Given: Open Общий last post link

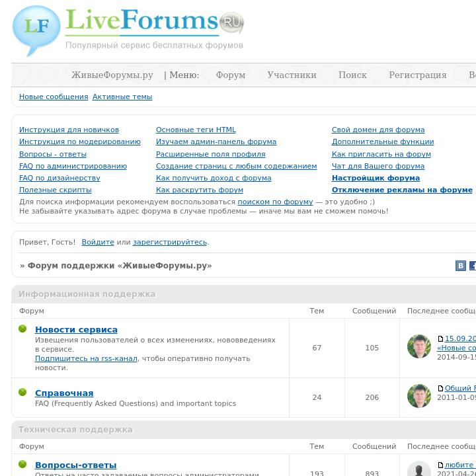Looking at the screenshot, I should 460,388.
